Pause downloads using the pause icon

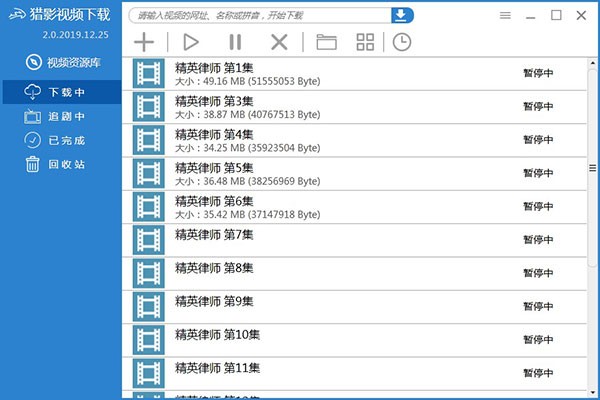235,42
